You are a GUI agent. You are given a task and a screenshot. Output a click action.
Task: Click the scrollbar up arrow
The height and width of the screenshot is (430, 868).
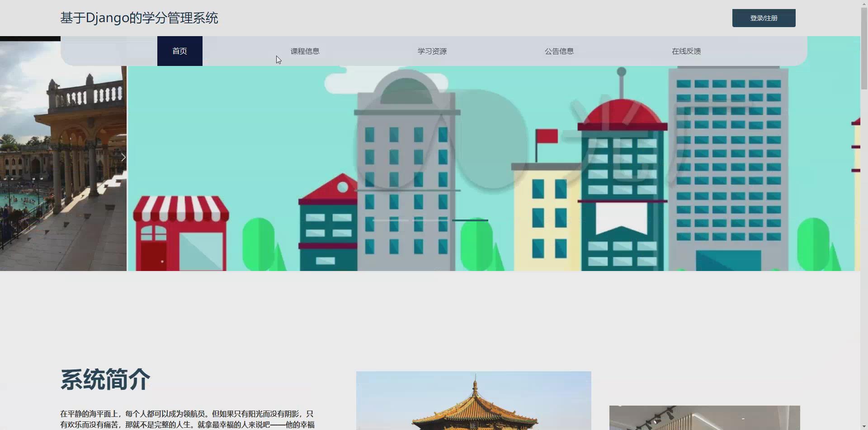864,3
